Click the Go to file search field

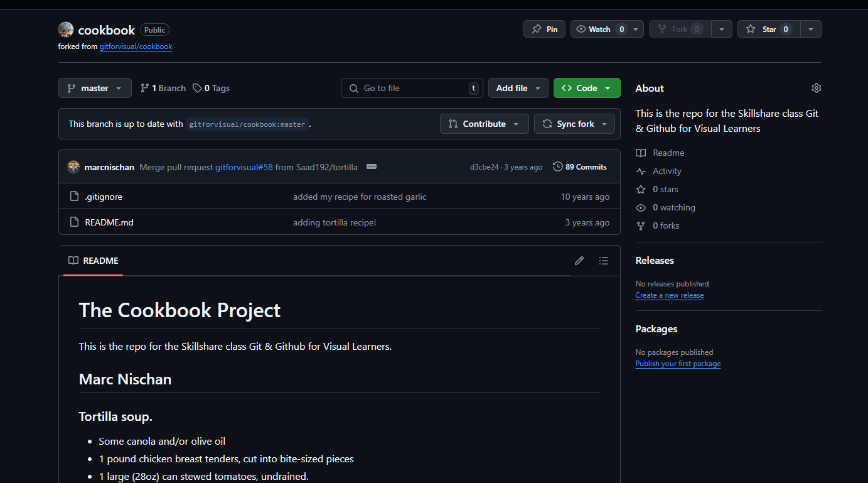pos(412,88)
